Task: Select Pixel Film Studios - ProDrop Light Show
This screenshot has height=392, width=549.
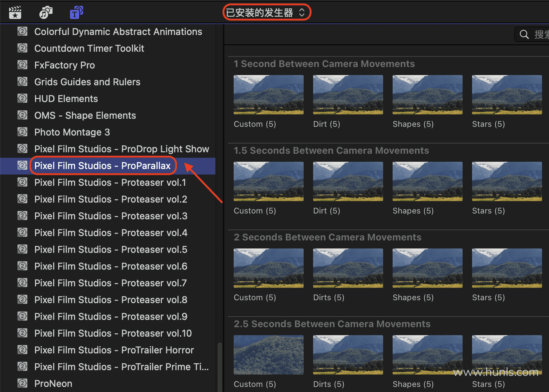Action: [108, 149]
